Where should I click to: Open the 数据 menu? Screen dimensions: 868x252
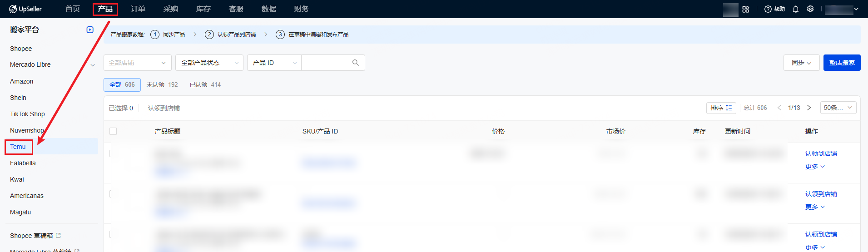(x=269, y=9)
